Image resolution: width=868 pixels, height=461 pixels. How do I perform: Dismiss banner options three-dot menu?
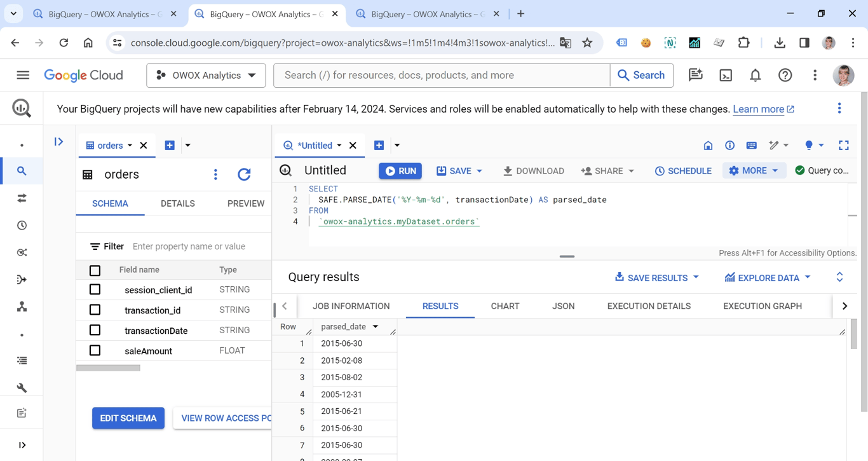839,109
